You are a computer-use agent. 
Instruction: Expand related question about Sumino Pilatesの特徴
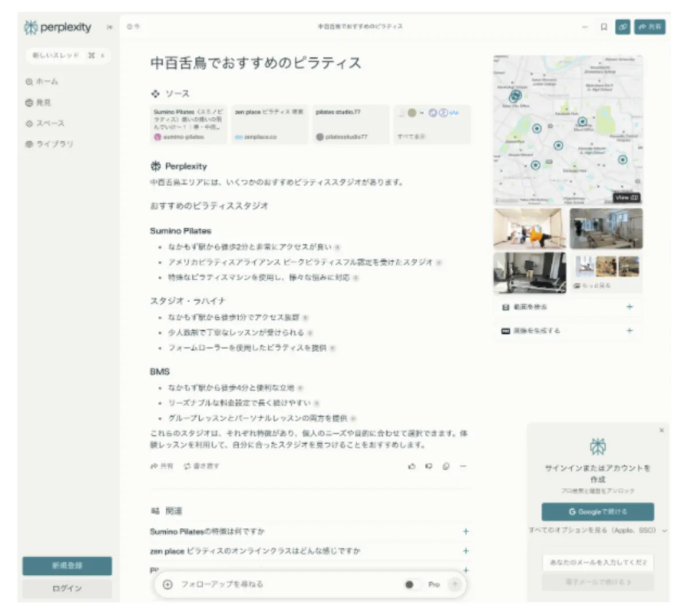(x=310, y=531)
